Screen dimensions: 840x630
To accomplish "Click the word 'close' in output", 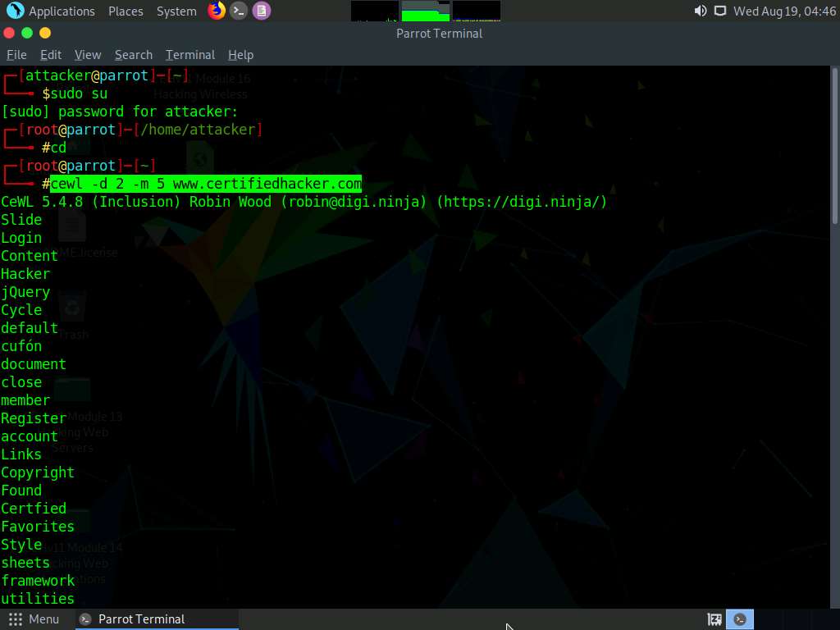I will 21,382.
